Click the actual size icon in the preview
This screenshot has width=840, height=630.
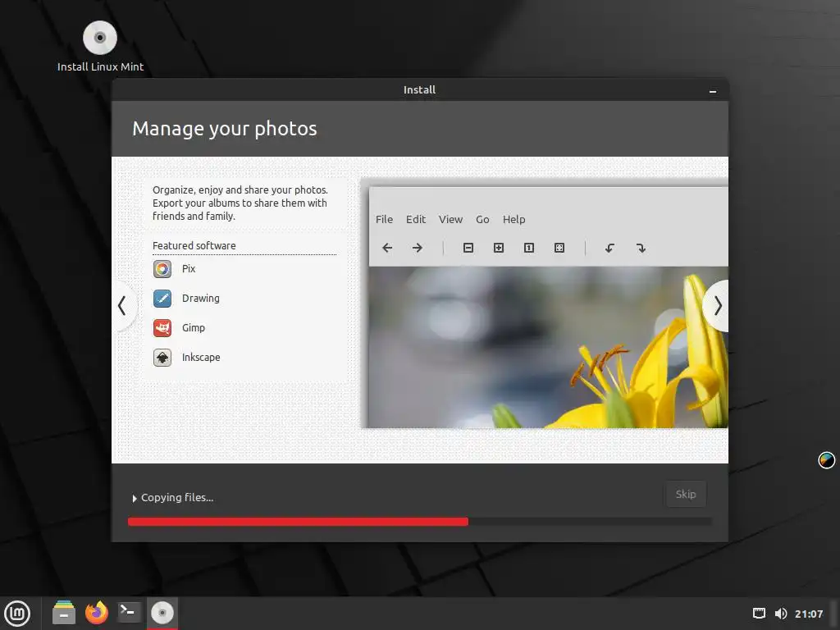pos(529,248)
